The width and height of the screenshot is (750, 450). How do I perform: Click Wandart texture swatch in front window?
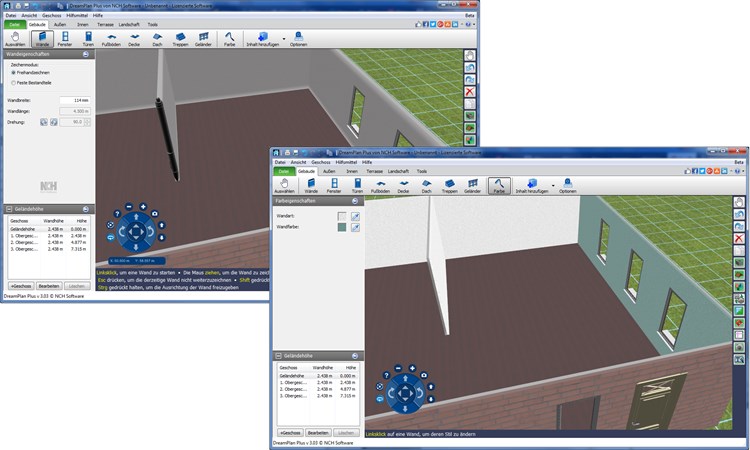342,217
